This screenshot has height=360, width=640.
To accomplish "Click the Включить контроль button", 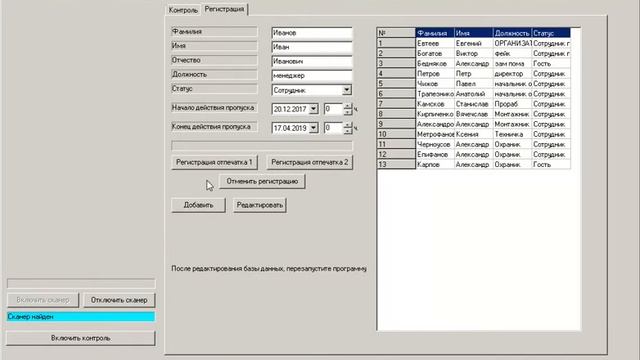I will click(x=80, y=338).
